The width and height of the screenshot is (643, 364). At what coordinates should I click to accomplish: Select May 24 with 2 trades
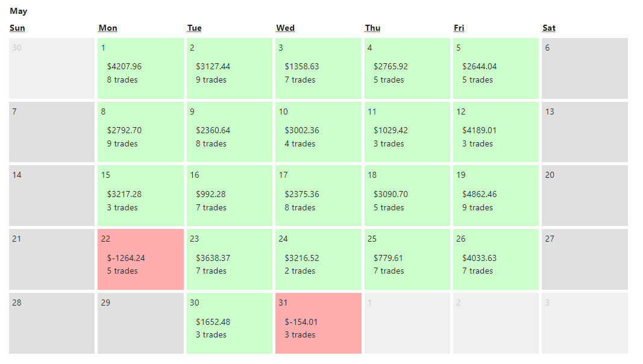tap(318, 259)
